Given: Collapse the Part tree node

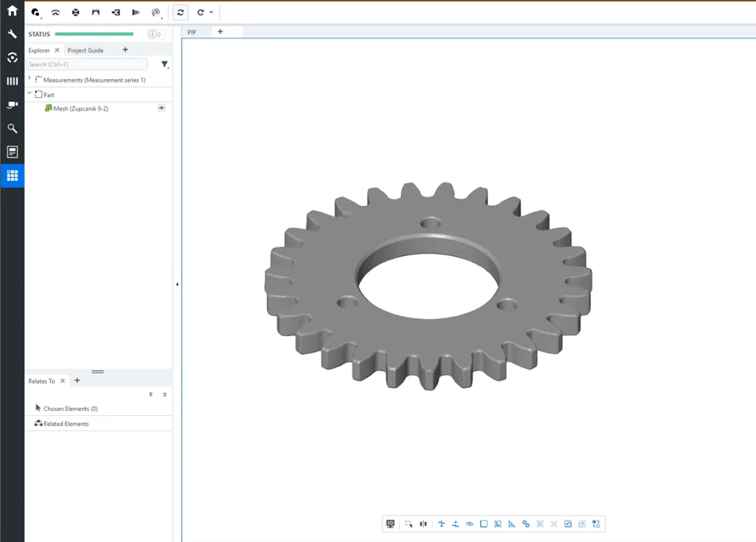Looking at the screenshot, I should [30, 94].
